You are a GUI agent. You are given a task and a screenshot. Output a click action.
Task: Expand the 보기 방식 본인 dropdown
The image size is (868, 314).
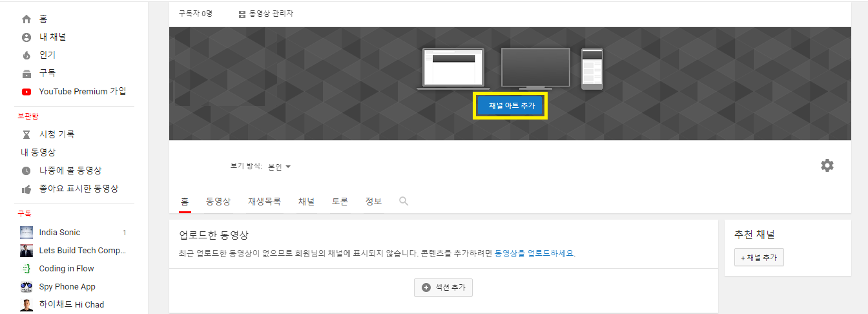pyautogui.click(x=280, y=167)
